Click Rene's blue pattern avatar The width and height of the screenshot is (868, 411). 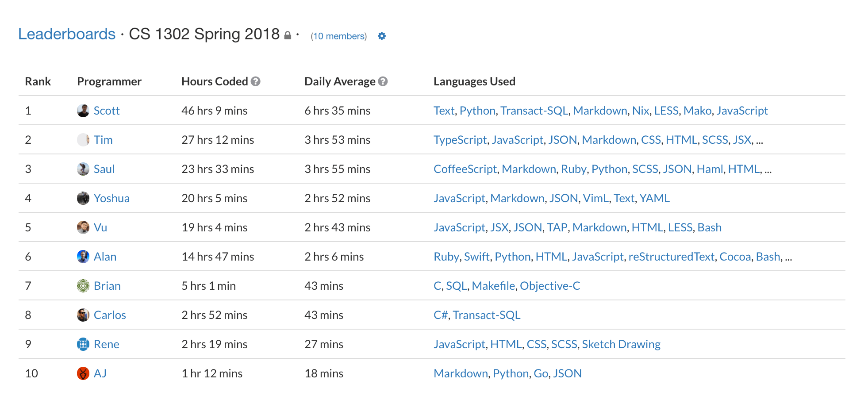tap(83, 344)
